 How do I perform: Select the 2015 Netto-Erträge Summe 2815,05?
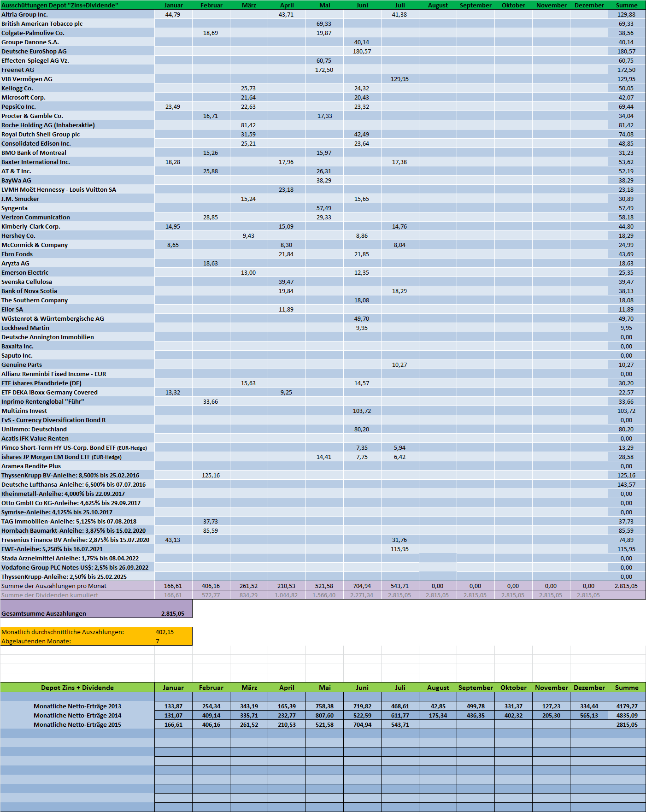click(627, 724)
